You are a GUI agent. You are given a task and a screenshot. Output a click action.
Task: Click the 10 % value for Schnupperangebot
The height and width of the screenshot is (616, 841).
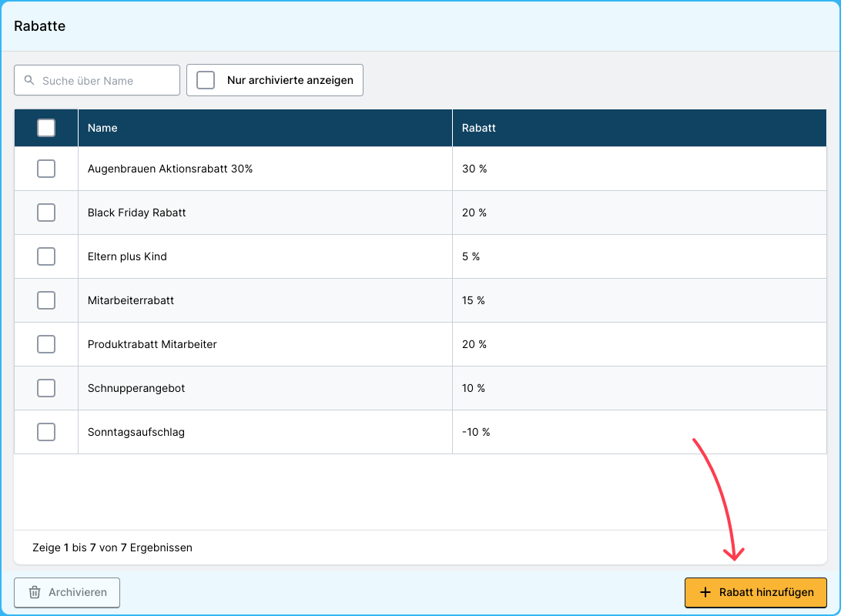tap(474, 388)
